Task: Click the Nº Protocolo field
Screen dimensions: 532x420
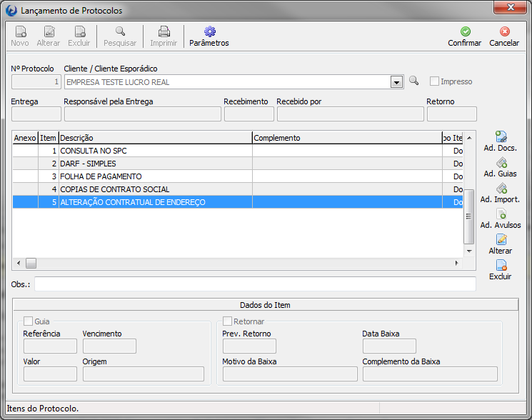Action: [x=36, y=81]
